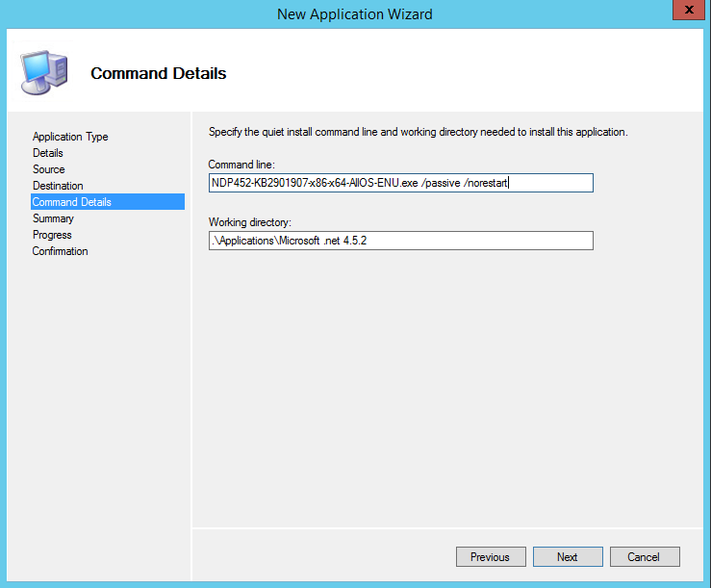Select the Confirmation step in sidebar
Screen dimensions: 711x588
pos(60,251)
